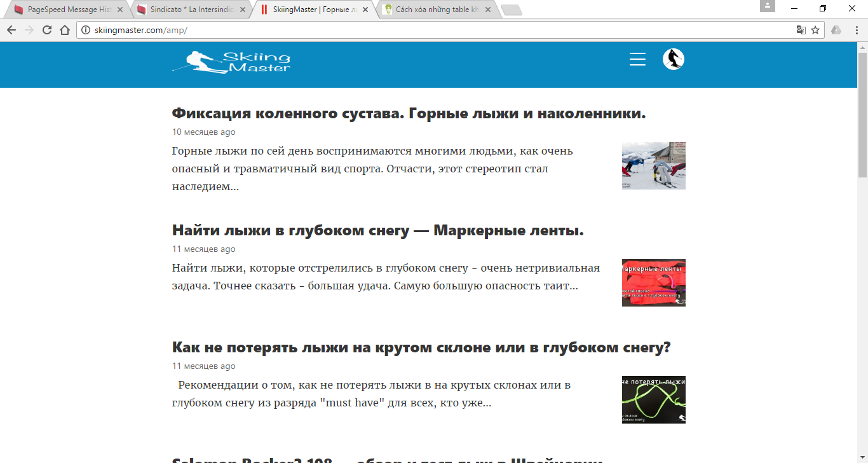Minimize the Chrome window

click(x=794, y=8)
